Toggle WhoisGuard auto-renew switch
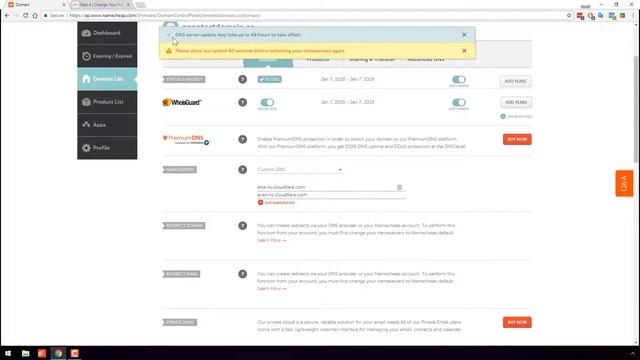The image size is (640, 360). pos(459,102)
